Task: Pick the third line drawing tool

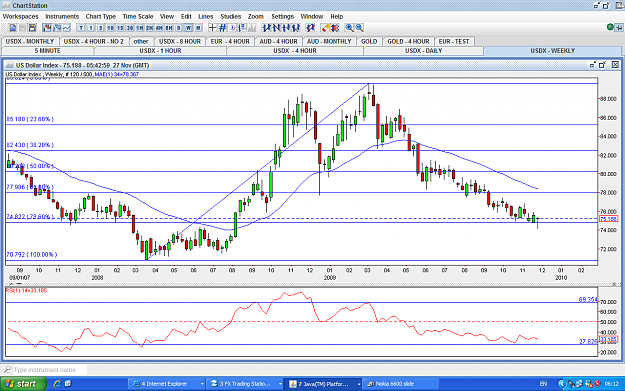Action: [x=286, y=28]
